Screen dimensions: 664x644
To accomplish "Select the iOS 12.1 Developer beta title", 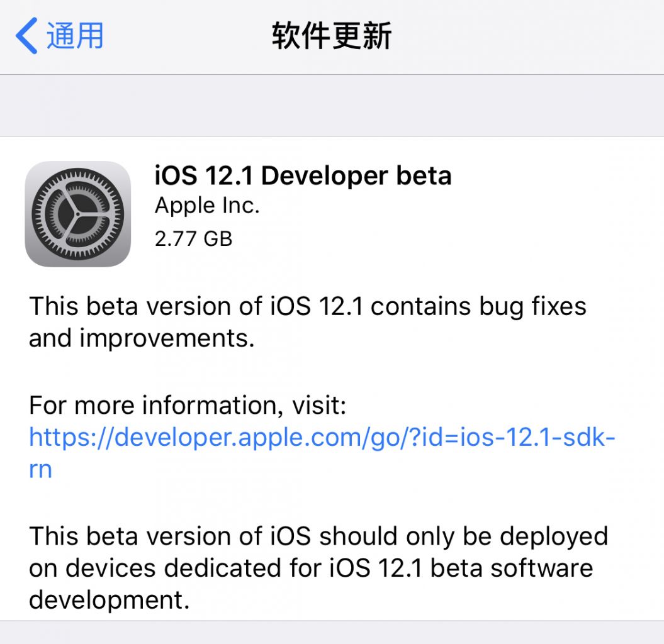I will [302, 176].
